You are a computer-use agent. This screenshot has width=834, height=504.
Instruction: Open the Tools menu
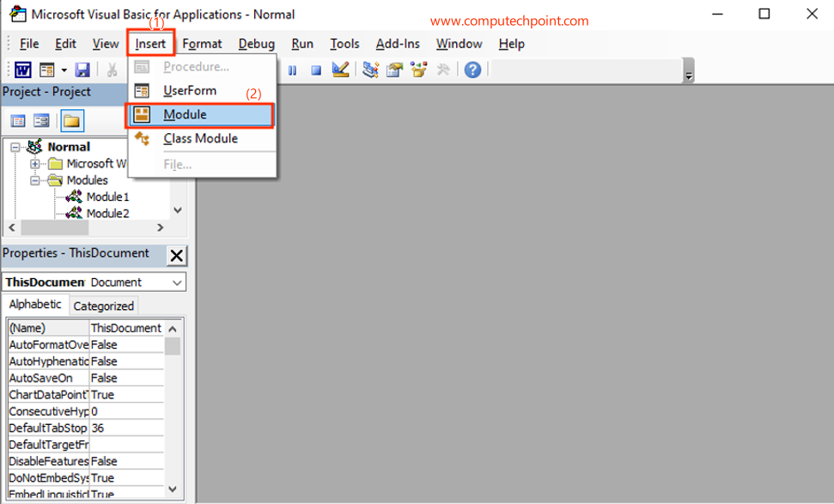click(344, 44)
